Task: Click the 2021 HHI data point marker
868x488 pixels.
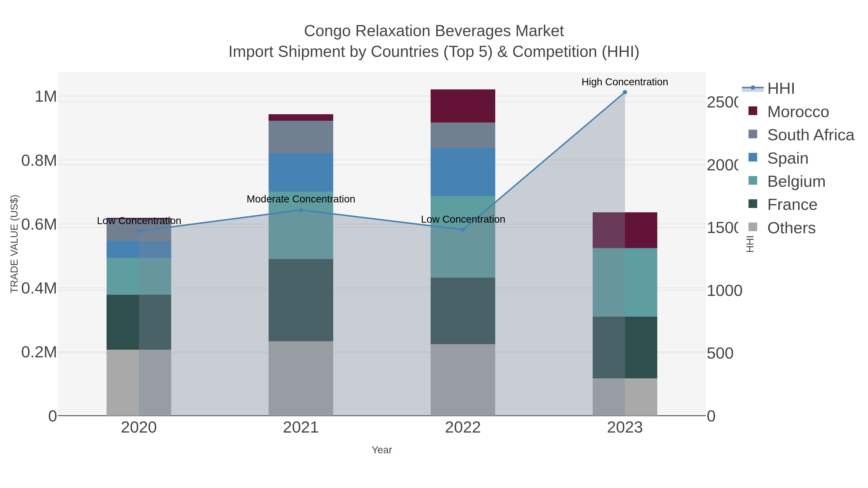Action: (301, 210)
